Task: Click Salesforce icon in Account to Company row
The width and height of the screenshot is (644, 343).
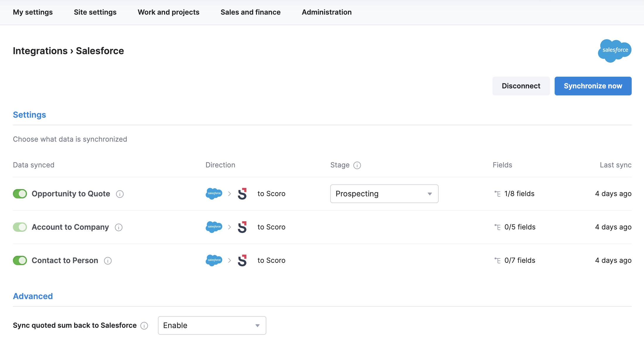Action: click(x=214, y=227)
